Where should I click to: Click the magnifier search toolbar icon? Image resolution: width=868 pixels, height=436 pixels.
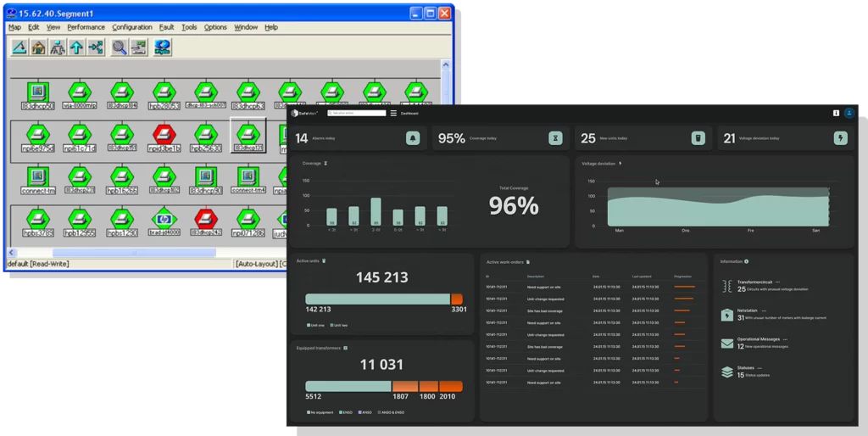[x=119, y=48]
